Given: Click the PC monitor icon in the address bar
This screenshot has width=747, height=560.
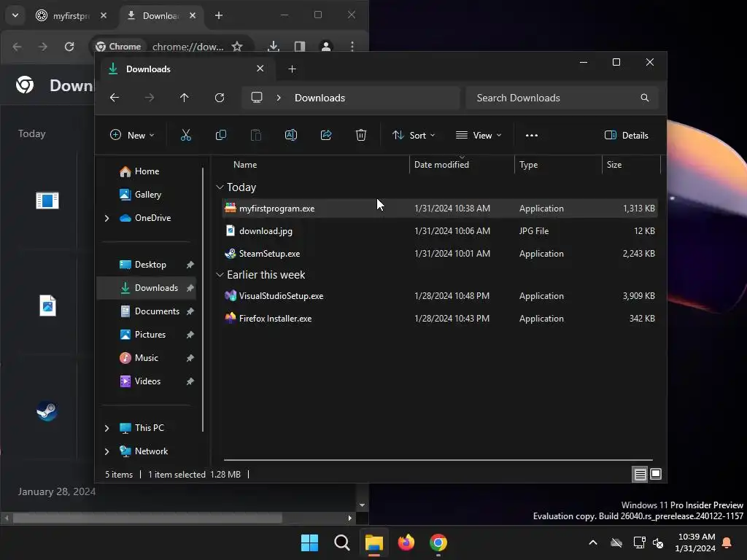Looking at the screenshot, I should point(257,98).
